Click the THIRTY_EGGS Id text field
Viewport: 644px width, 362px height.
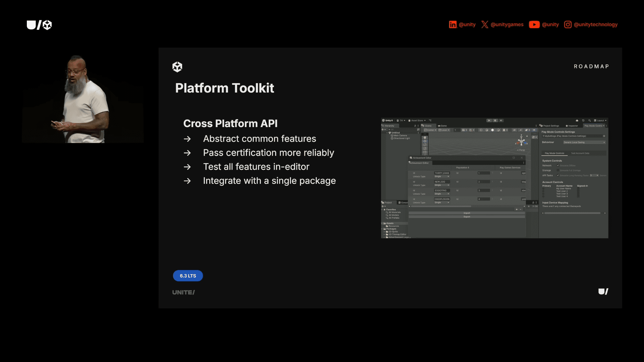pos(442,173)
